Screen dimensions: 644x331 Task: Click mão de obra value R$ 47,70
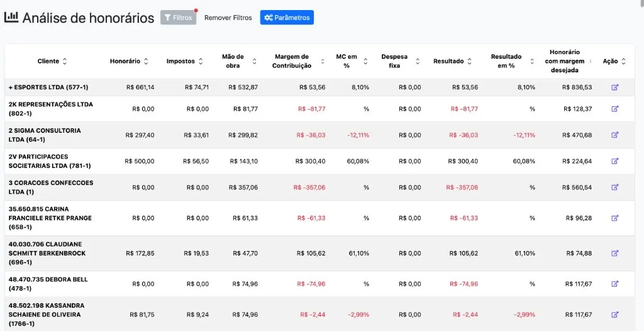245,254
